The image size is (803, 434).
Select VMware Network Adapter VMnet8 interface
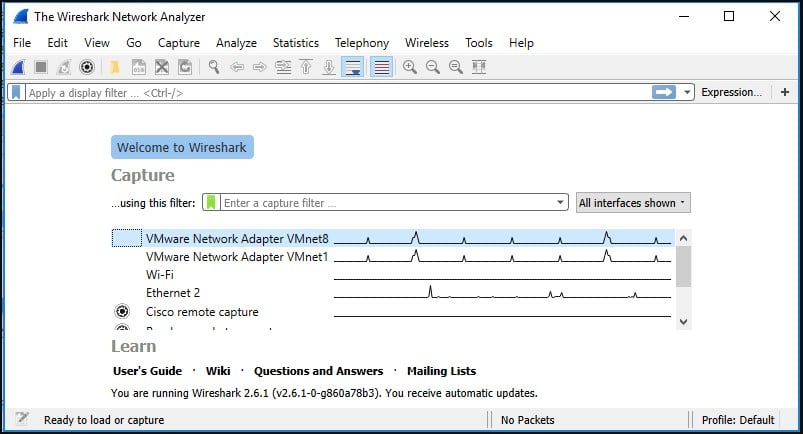[392, 239]
